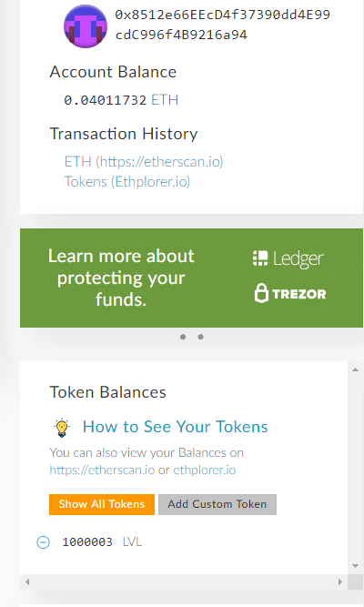Screen dimensions: 364x607
Task: Click the horizontal scroll right arrow
Action: coord(340,582)
